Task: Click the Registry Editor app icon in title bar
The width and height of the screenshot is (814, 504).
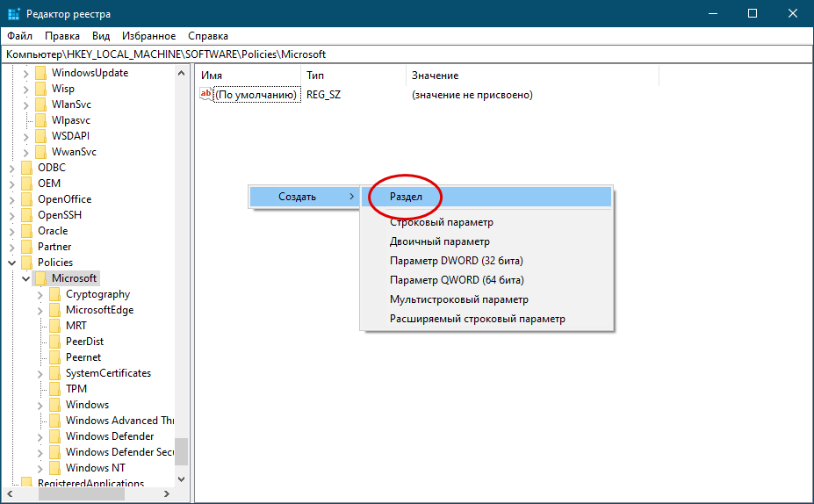Action: (13, 14)
